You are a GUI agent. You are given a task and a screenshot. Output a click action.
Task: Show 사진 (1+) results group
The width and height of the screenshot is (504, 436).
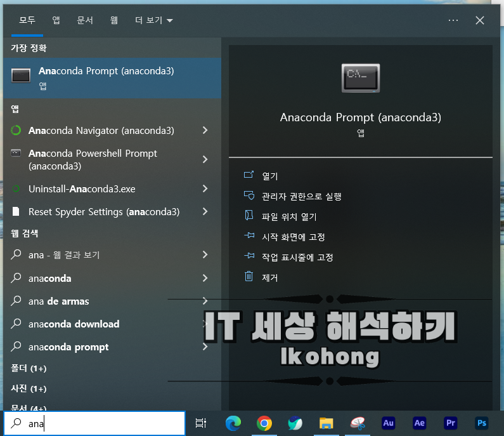coord(29,388)
